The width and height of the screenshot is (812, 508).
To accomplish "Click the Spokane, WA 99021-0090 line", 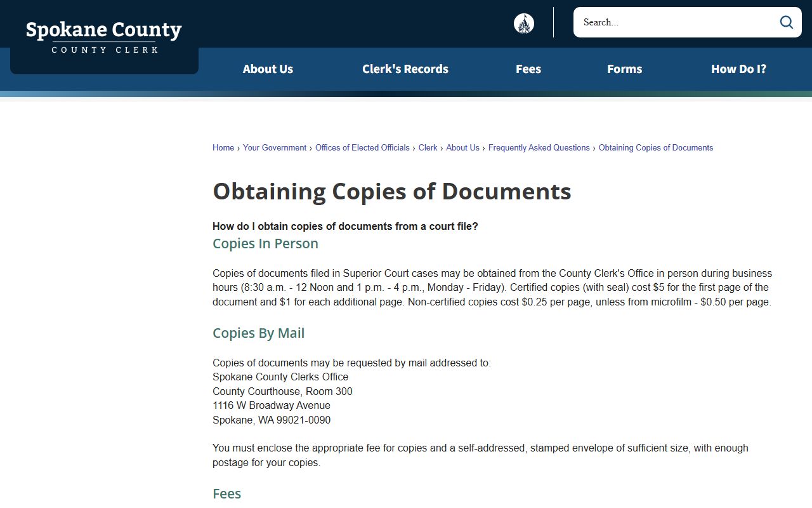I will point(272,420).
